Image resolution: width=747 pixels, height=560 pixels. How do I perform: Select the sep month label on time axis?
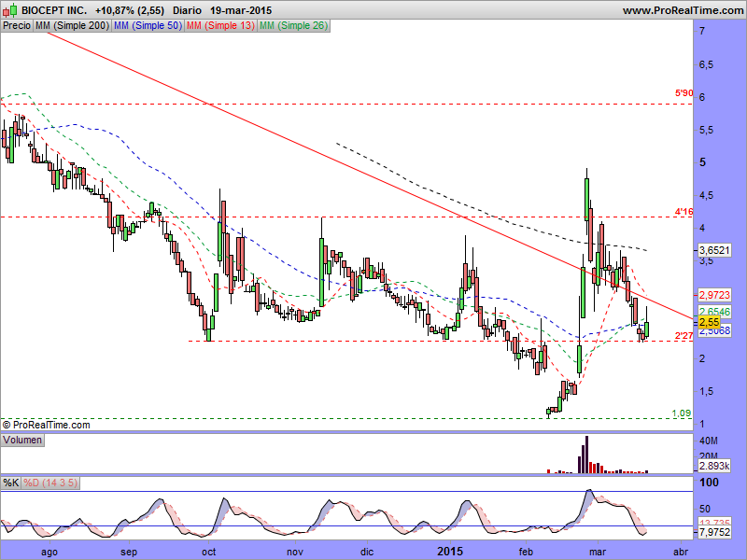coord(129,552)
